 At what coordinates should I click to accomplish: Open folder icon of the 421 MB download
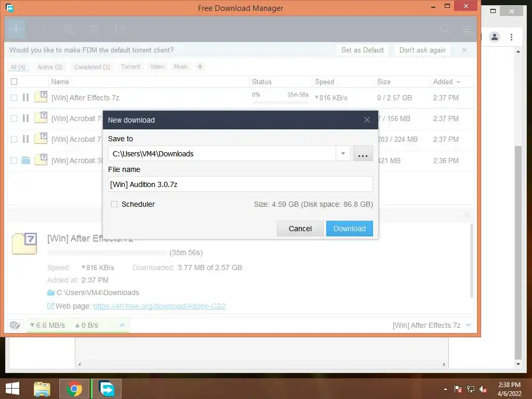pyautogui.click(x=26, y=160)
